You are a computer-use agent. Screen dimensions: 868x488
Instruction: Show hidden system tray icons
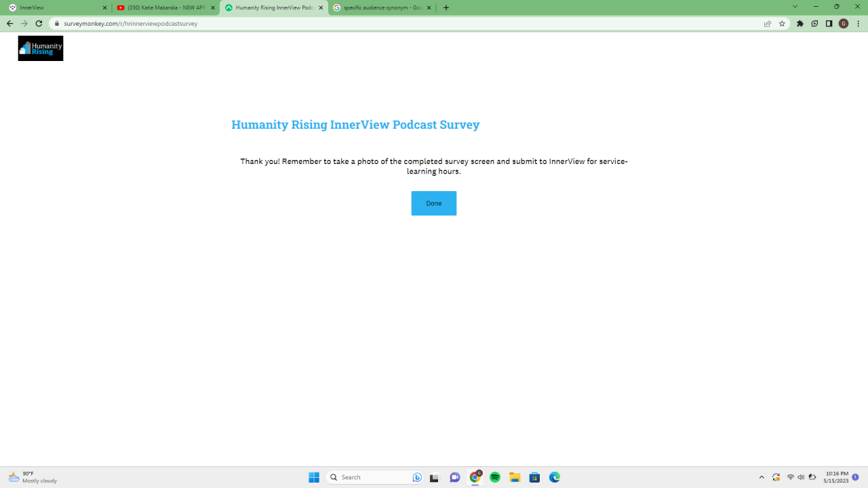(762, 477)
